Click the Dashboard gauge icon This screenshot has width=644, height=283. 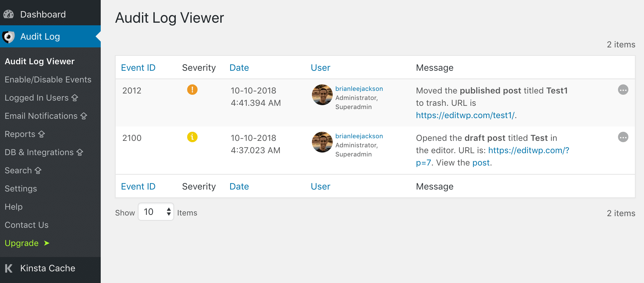point(9,14)
